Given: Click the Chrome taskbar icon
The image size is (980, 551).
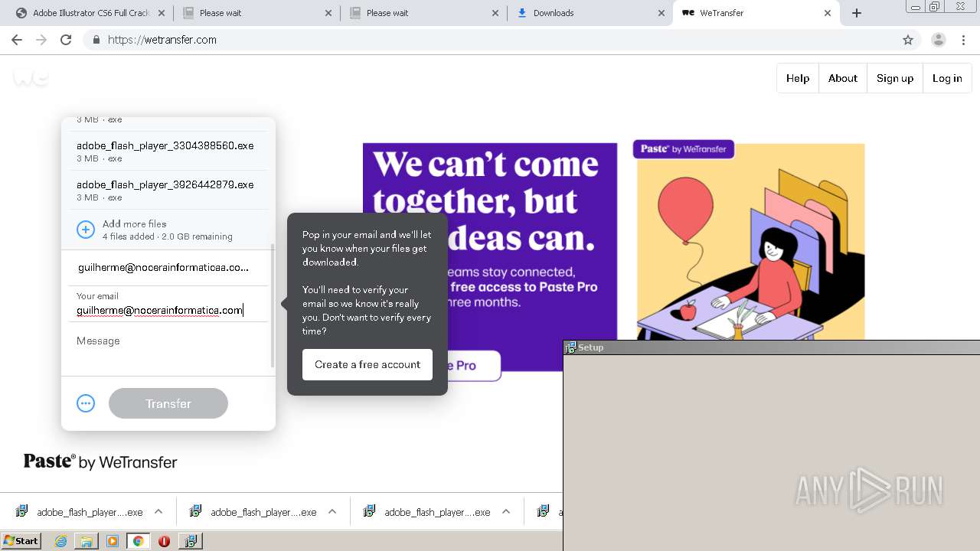Looking at the screenshot, I should (x=138, y=541).
